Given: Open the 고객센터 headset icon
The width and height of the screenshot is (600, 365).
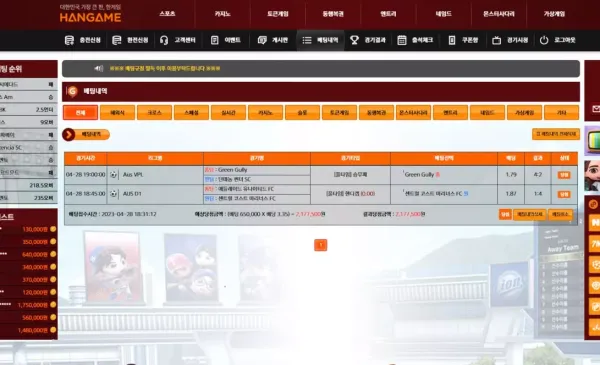Looking at the screenshot, I should click(164, 40).
